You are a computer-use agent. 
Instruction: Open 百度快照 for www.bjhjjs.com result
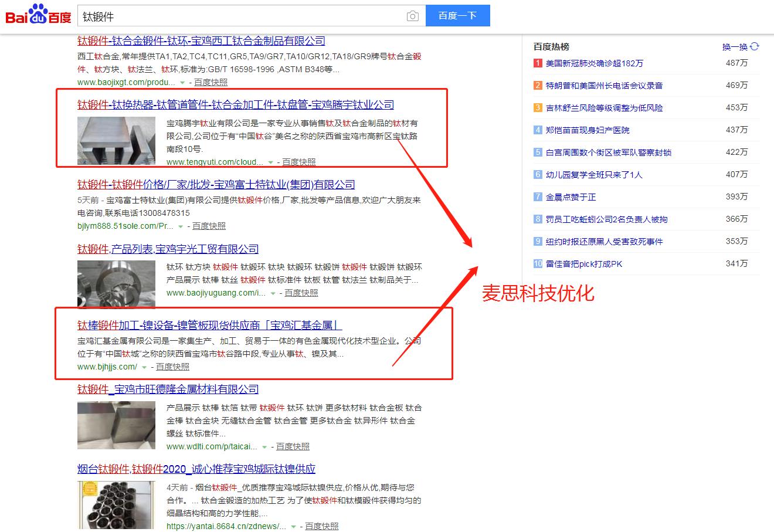[173, 367]
